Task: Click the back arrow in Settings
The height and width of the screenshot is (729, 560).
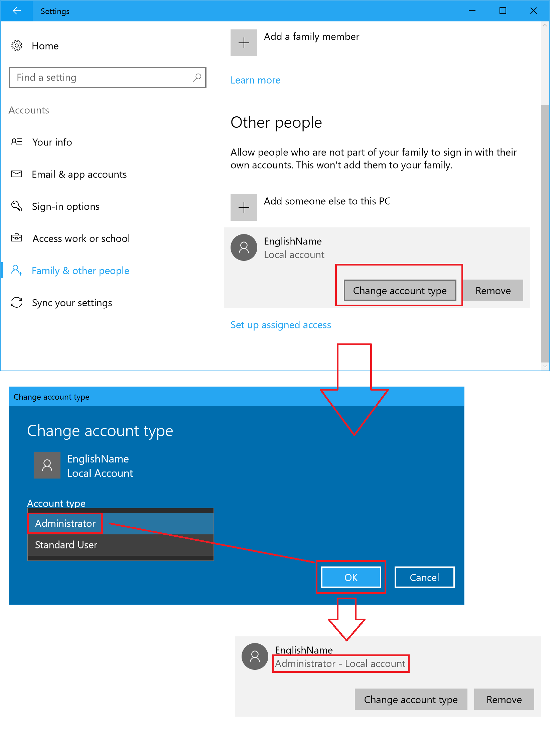Action: 17,11
